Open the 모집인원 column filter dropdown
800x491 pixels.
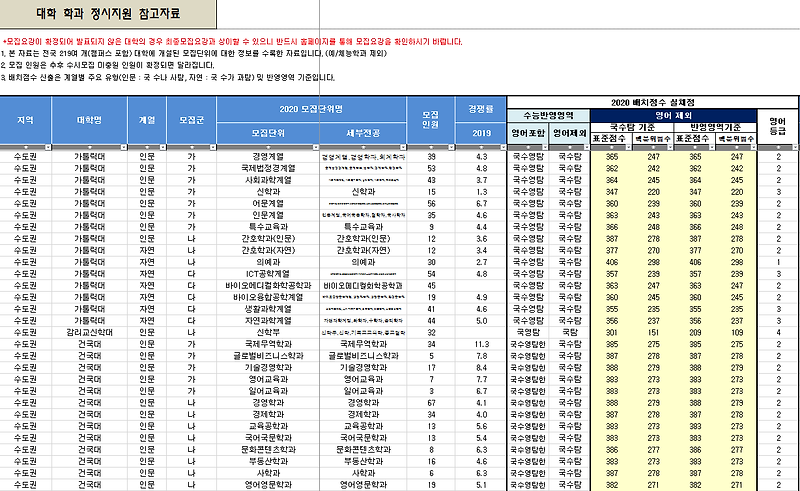pyautogui.click(x=451, y=148)
